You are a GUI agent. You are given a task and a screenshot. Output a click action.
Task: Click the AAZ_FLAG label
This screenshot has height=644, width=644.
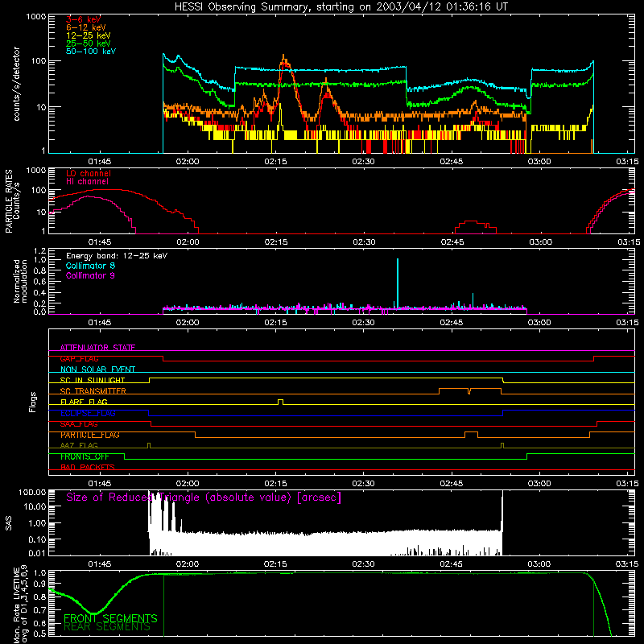(79, 446)
